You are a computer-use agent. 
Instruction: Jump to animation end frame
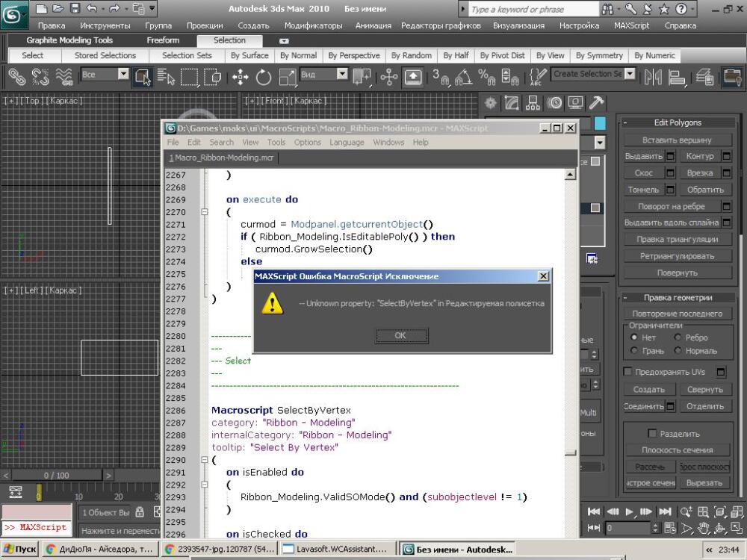665,512
